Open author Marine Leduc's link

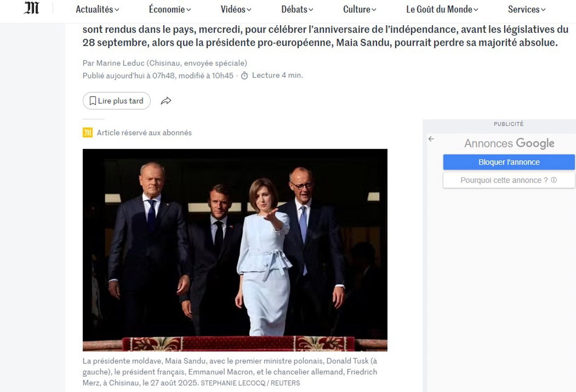pyautogui.click(x=117, y=63)
